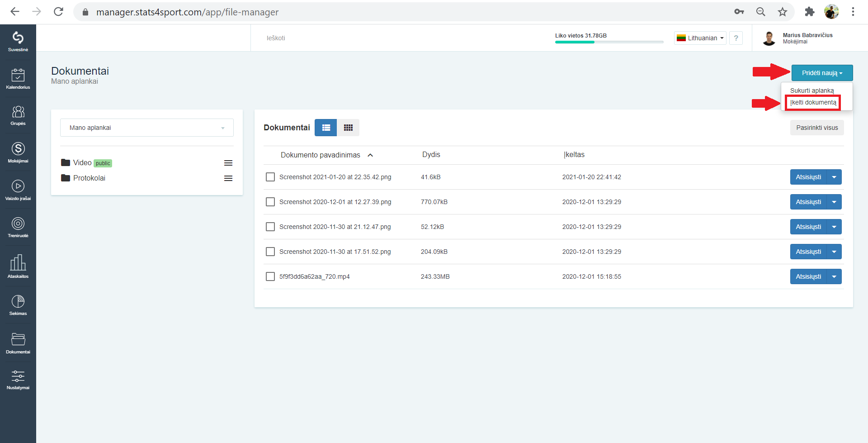The height and width of the screenshot is (443, 868).
Task: Open the Lithuanian language dropdown
Action: pos(700,38)
